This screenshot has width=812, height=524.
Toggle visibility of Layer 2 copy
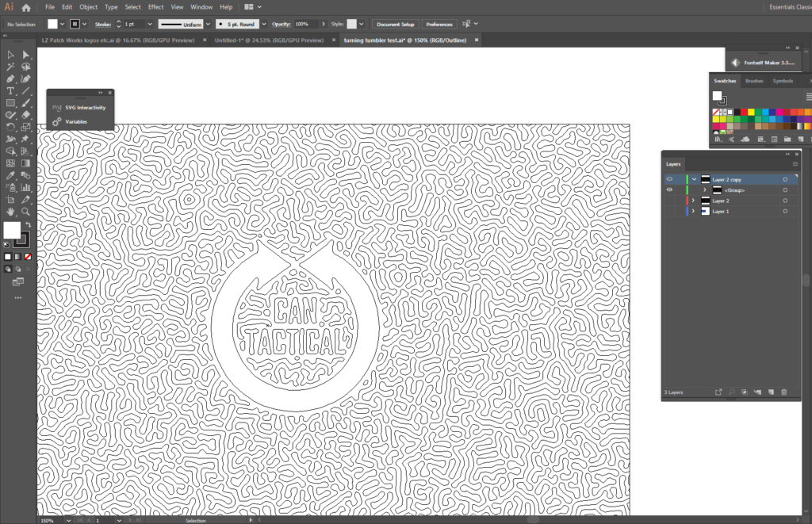[x=669, y=179]
